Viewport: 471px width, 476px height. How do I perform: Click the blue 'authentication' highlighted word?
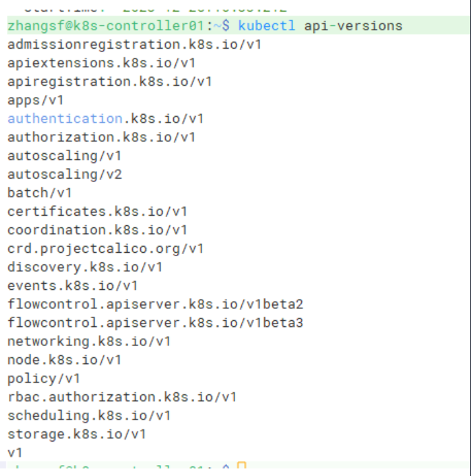point(65,119)
